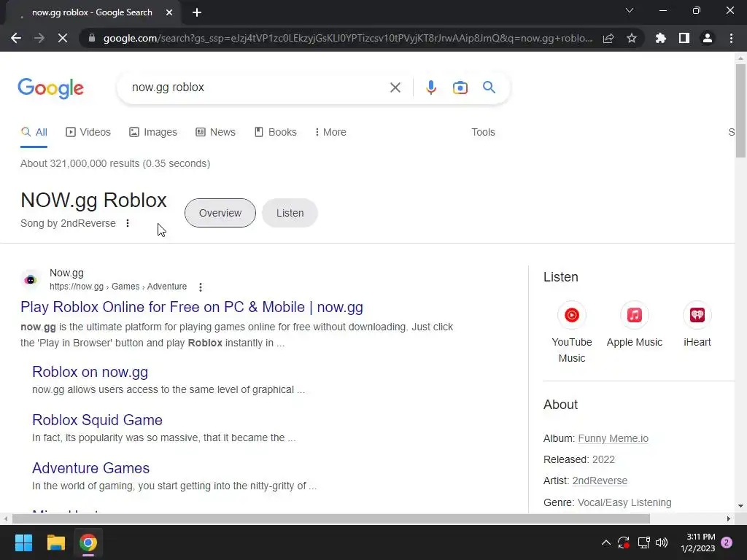The height and width of the screenshot is (560, 747).
Task: Open options for the Now.gg result
Action: click(201, 287)
